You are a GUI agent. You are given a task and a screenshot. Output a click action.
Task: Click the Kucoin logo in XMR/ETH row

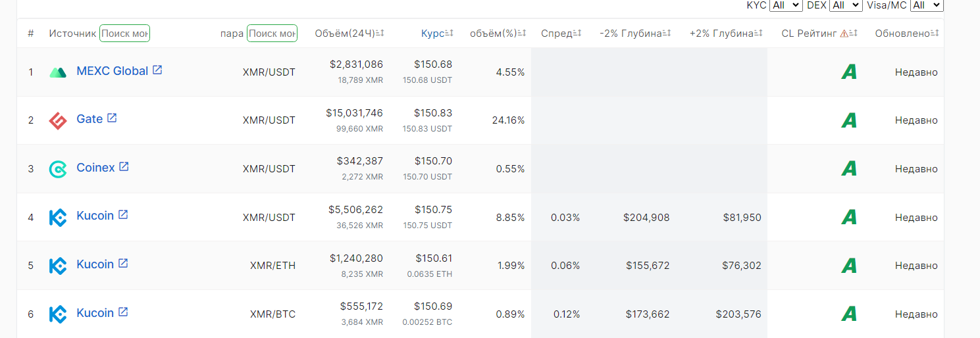coord(58,266)
